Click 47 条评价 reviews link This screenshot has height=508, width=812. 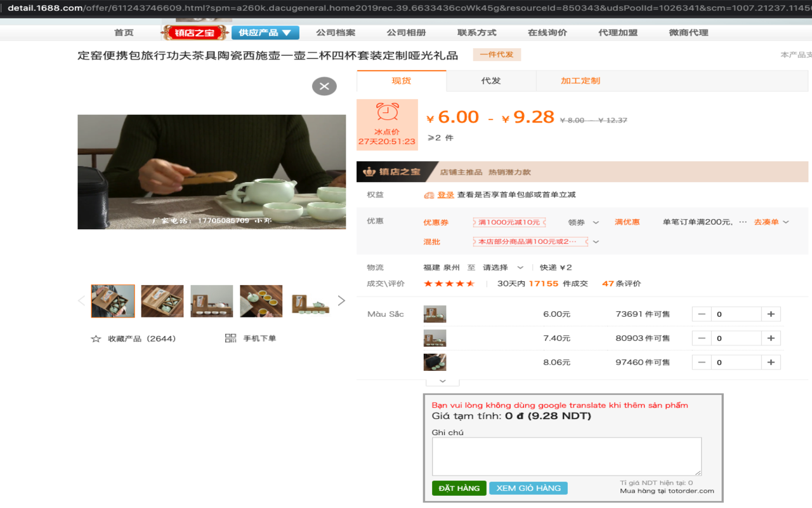(622, 284)
